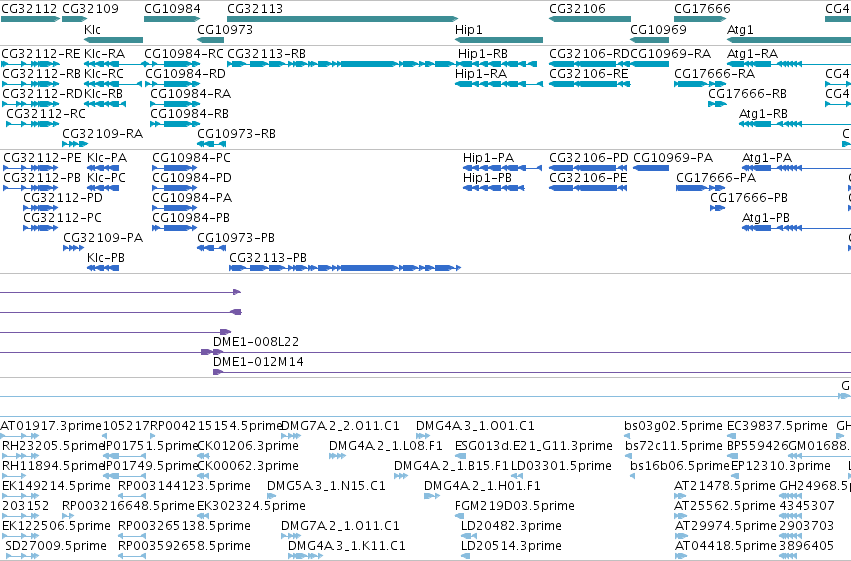The width and height of the screenshot is (851, 561).
Task: Click transcript CG32109-RA
Action: 102,134
